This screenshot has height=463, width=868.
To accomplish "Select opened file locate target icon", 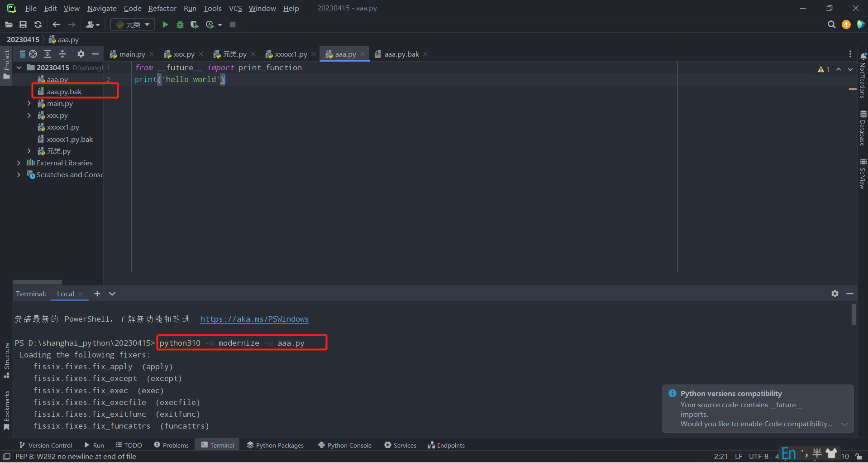I will 33,54.
